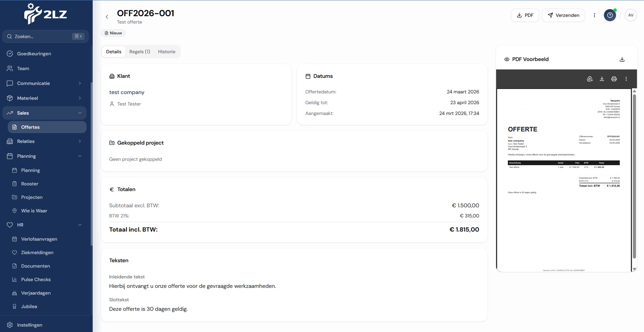Click the save to Drive icon in PDF viewer
The width and height of the screenshot is (644, 332).
[x=589, y=79]
